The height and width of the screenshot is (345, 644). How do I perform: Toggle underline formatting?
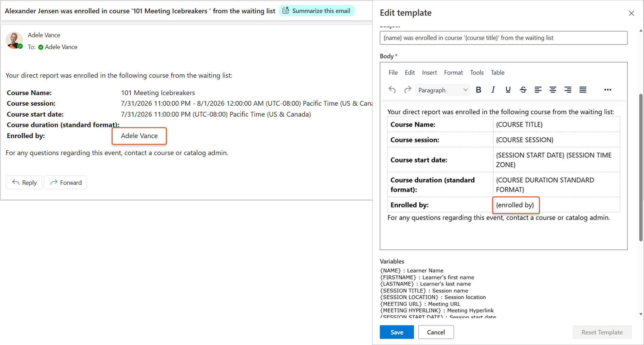[508, 90]
